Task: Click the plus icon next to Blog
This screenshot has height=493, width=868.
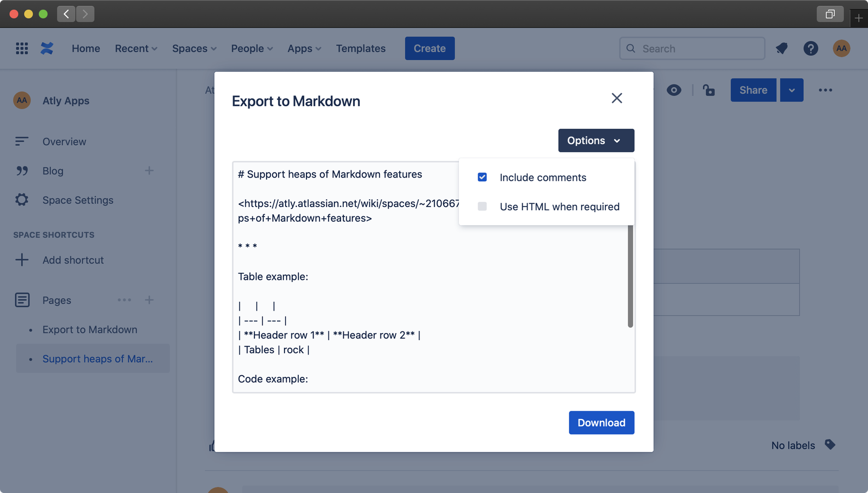Action: [x=149, y=171]
